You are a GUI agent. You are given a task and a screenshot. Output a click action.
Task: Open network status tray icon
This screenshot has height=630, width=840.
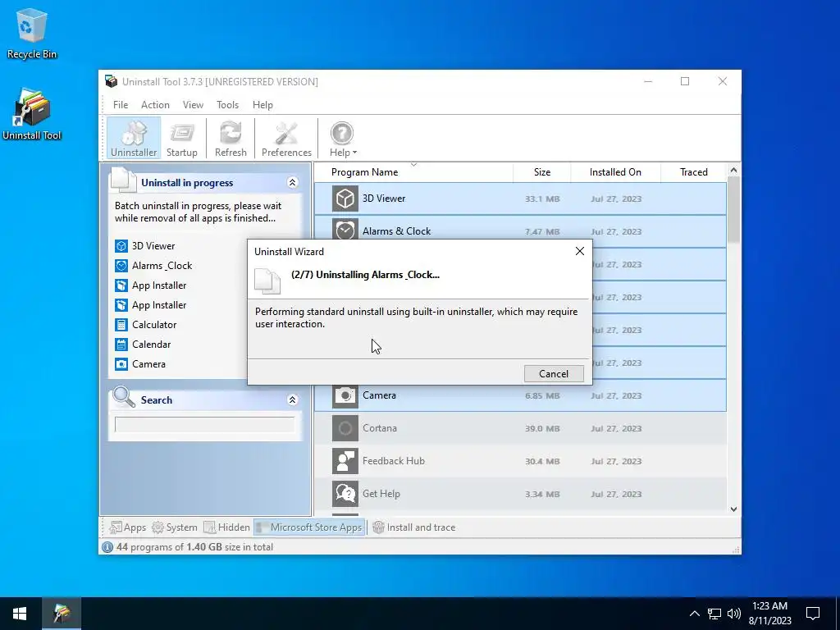[714, 614]
